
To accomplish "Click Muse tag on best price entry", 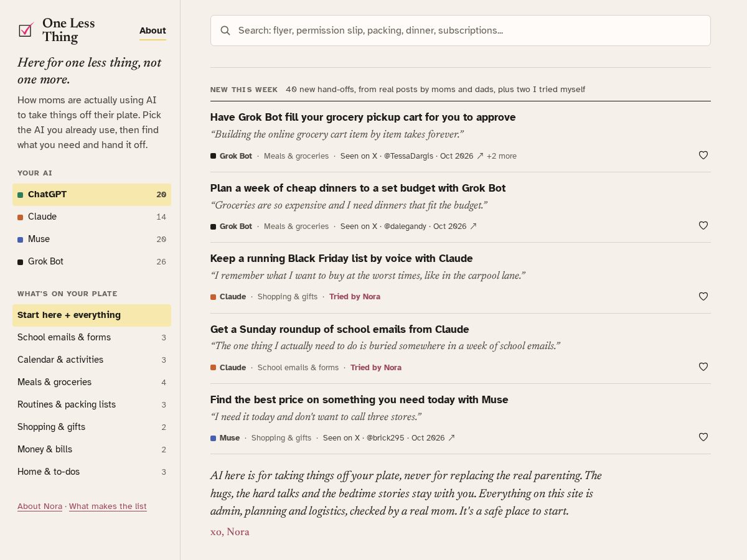I will point(225,438).
